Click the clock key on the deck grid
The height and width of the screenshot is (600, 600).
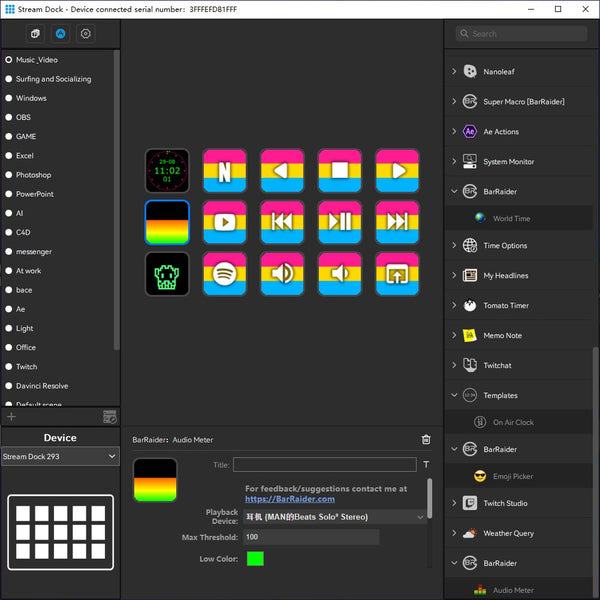[x=167, y=171]
